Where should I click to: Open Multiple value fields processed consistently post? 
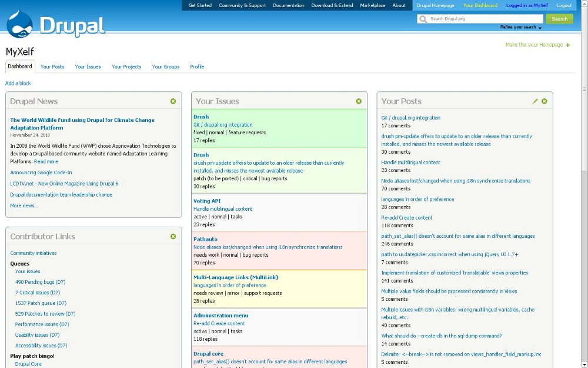[x=449, y=291]
